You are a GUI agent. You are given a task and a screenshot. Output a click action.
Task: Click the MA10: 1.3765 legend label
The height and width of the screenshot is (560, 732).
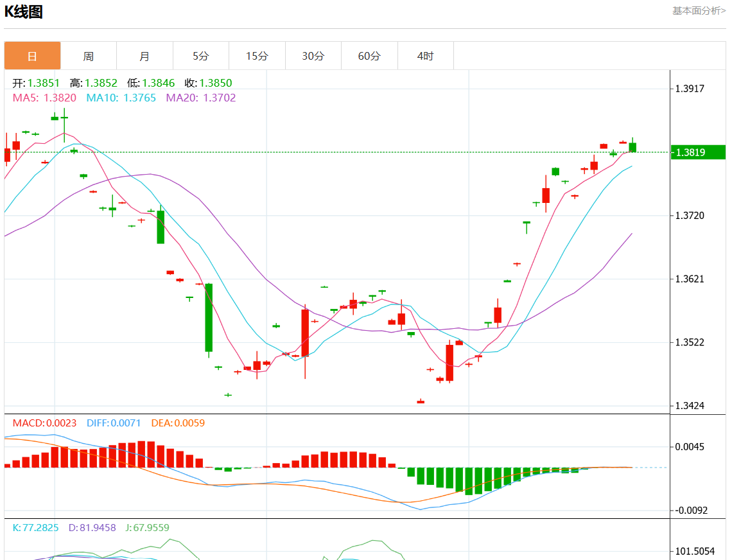click(x=121, y=98)
